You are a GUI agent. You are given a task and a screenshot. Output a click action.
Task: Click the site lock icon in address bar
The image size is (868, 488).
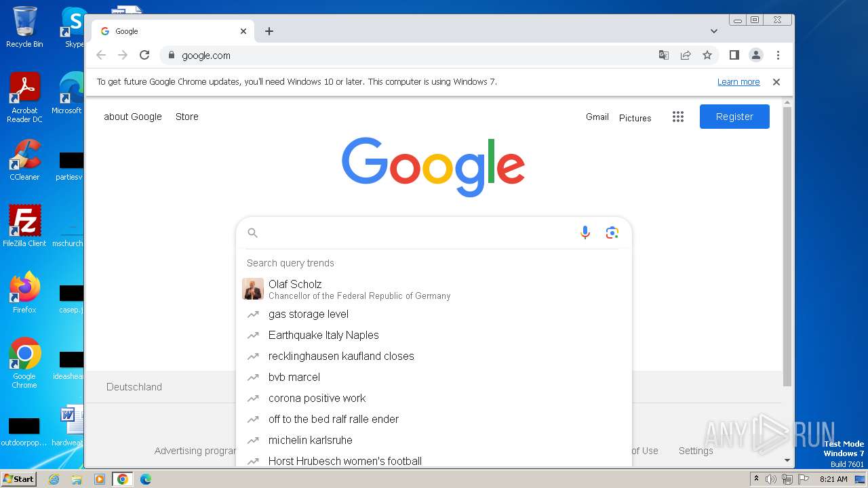172,56
